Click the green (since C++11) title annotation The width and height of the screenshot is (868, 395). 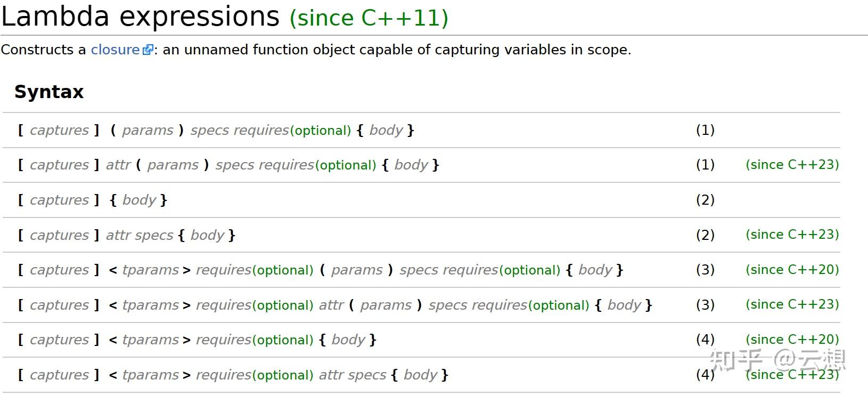(369, 18)
